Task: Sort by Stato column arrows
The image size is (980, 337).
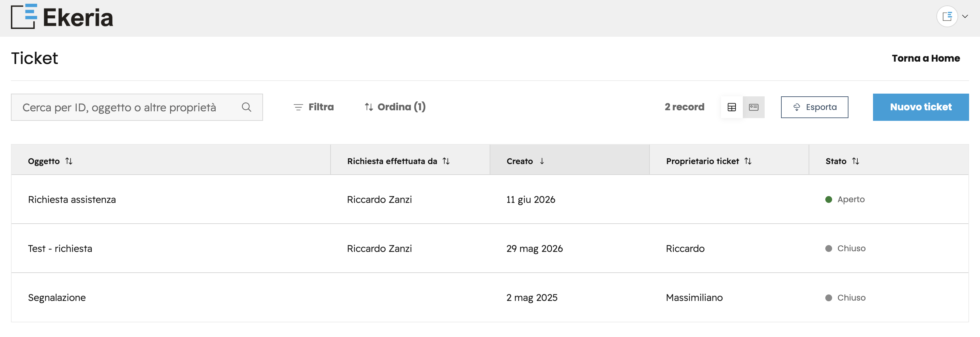Action: tap(856, 161)
